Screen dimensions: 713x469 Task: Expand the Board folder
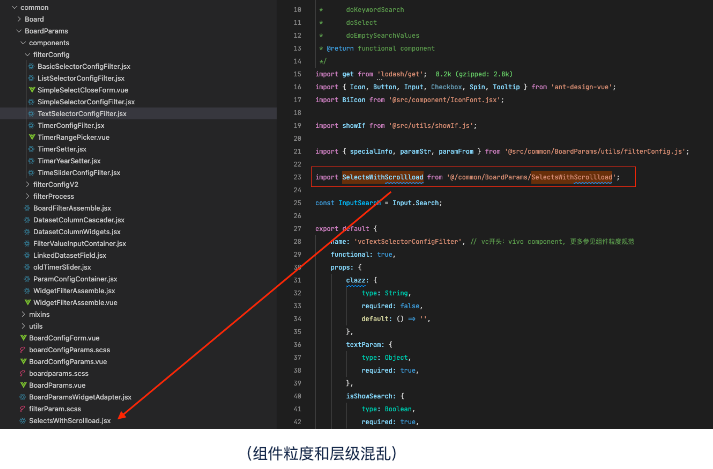click(x=17, y=19)
